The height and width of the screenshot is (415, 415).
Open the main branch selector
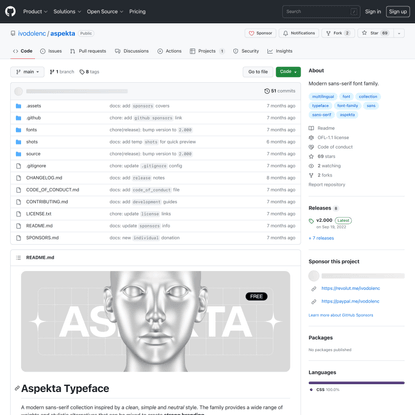(27, 72)
